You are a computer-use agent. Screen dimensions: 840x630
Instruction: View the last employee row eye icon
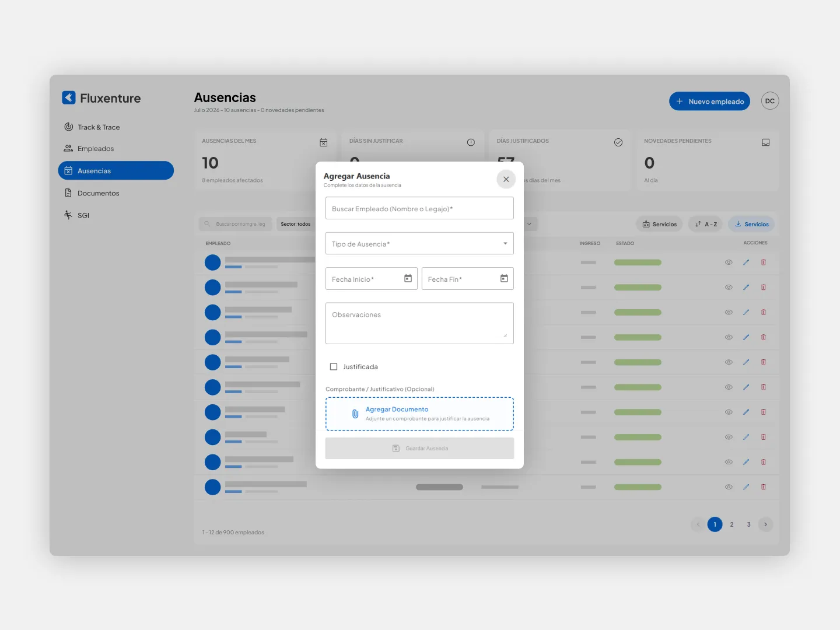pos(729,487)
